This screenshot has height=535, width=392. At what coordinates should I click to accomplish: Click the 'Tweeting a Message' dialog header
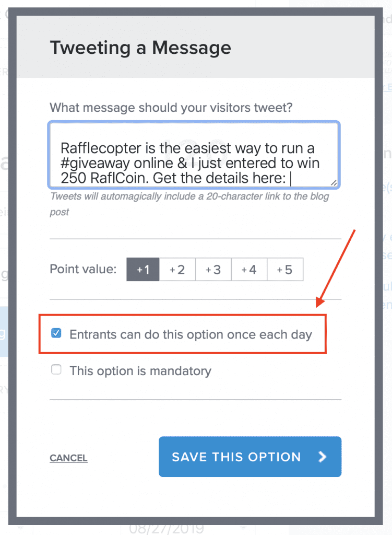pyautogui.click(x=140, y=48)
